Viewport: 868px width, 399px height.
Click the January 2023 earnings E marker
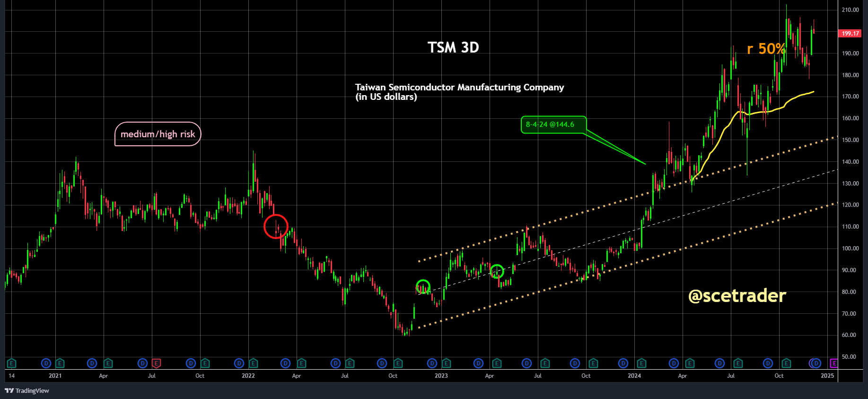click(x=446, y=364)
